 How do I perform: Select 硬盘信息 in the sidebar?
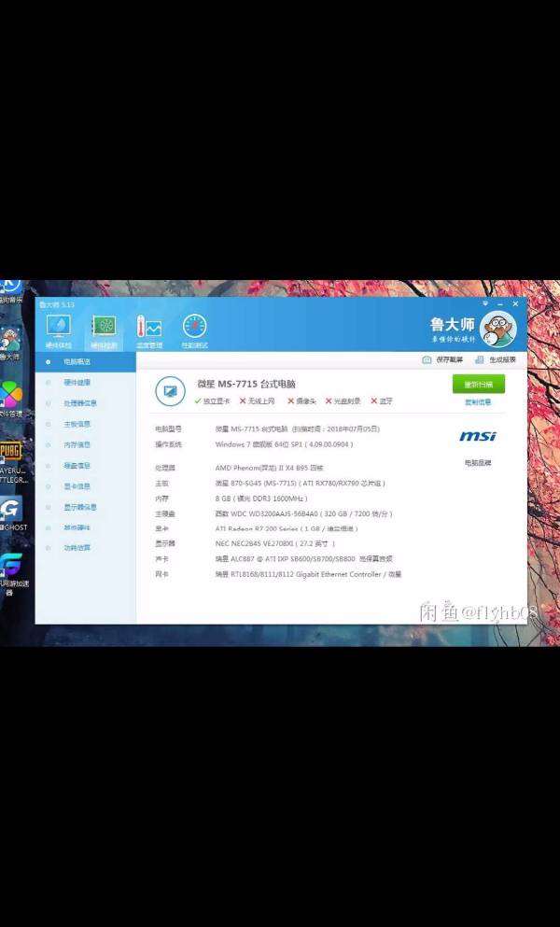[85, 465]
